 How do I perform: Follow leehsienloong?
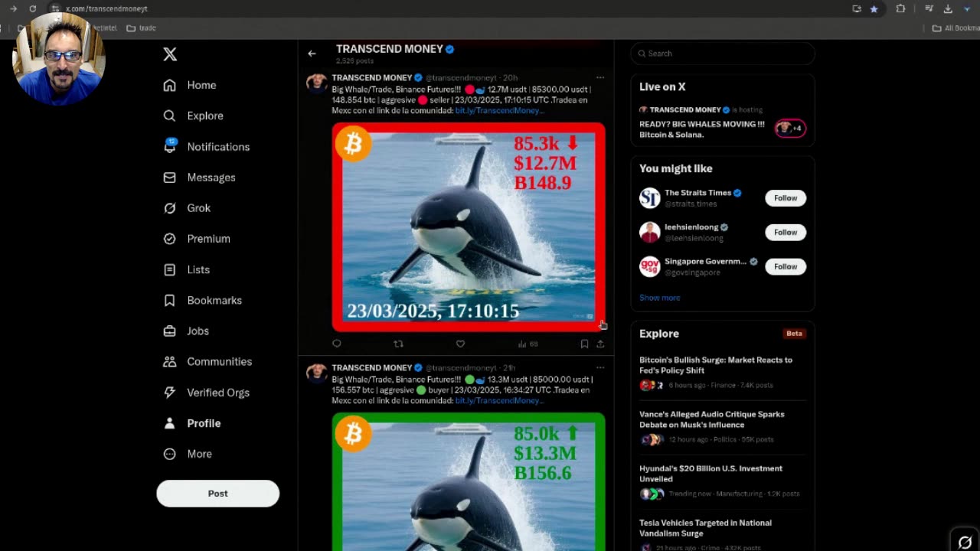[786, 233]
